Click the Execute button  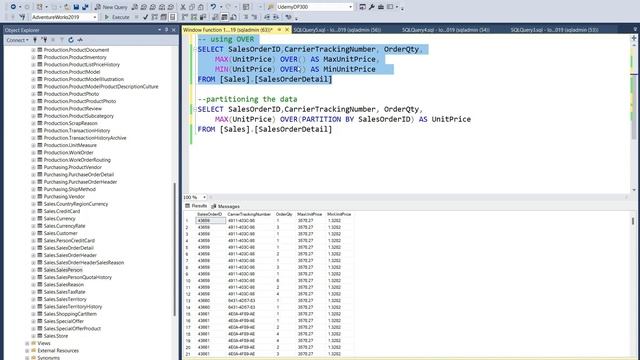(117, 17)
